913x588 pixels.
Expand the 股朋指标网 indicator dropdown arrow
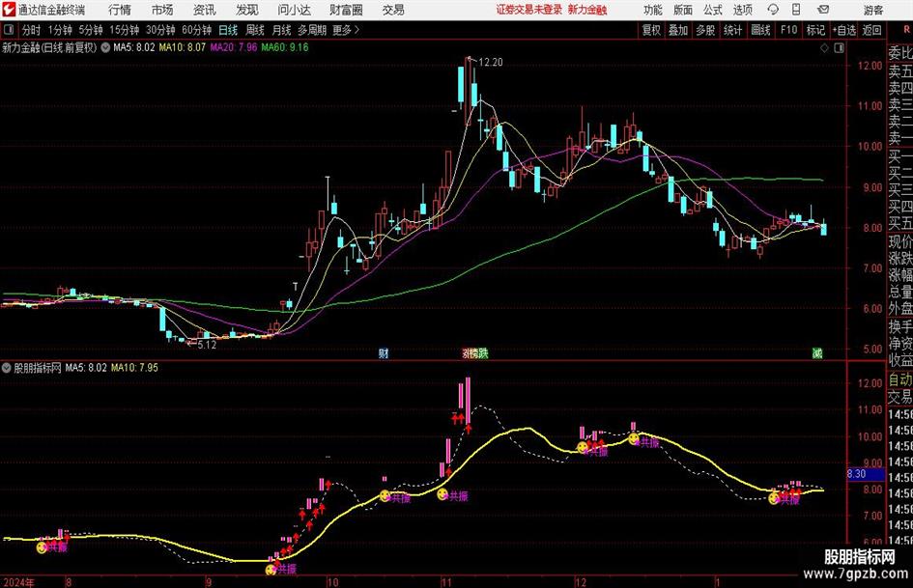click(x=7, y=367)
